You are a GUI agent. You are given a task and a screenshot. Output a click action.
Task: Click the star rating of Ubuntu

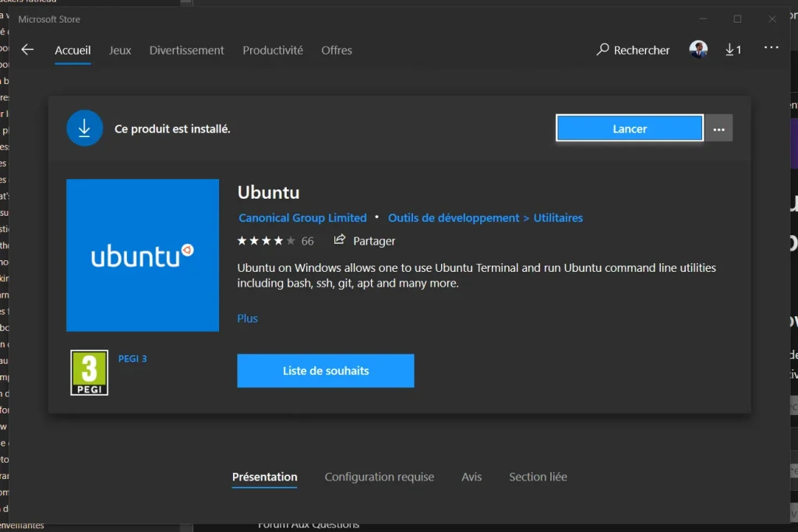pos(266,241)
